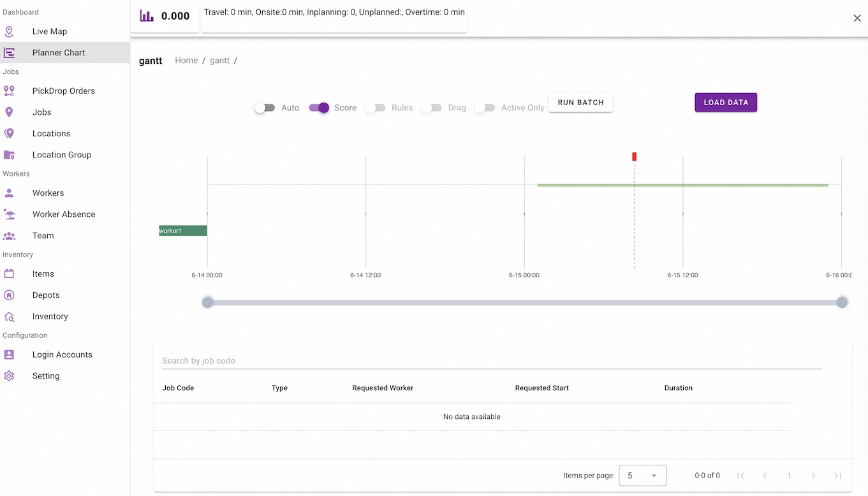Enable the Auto toggle switch
This screenshot has height=496, width=868.
point(264,108)
